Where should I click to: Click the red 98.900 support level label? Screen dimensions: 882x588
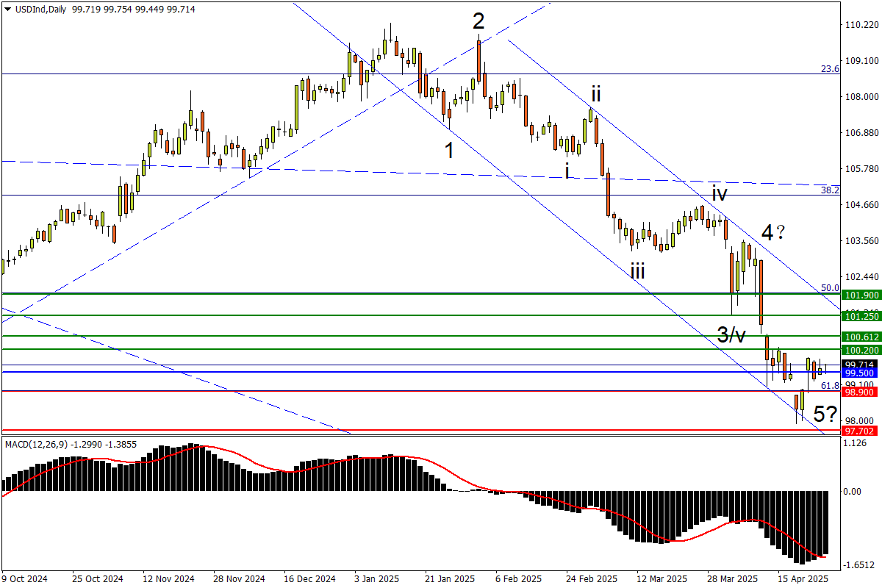(859, 393)
